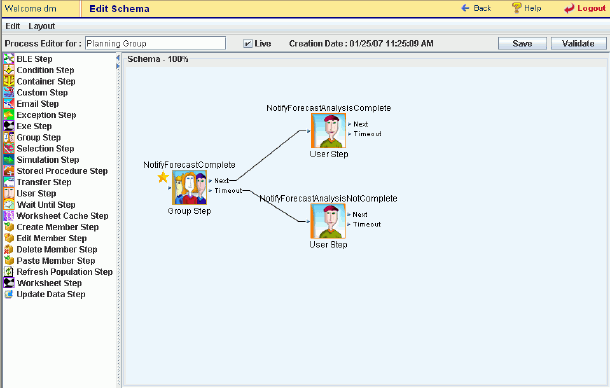The width and height of the screenshot is (610, 388).
Task: Click the Process Editor name field
Action: coord(155,43)
